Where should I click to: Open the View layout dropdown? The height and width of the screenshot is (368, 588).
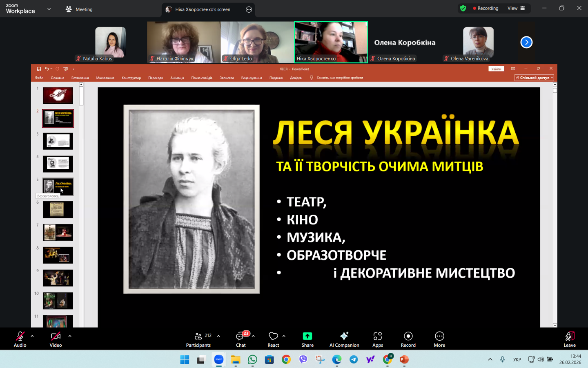pos(516,8)
